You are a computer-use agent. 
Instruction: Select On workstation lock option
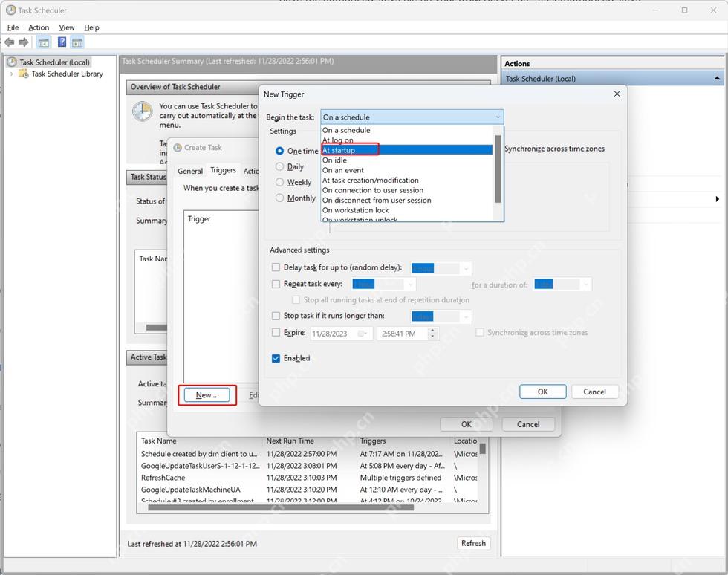(x=407, y=210)
